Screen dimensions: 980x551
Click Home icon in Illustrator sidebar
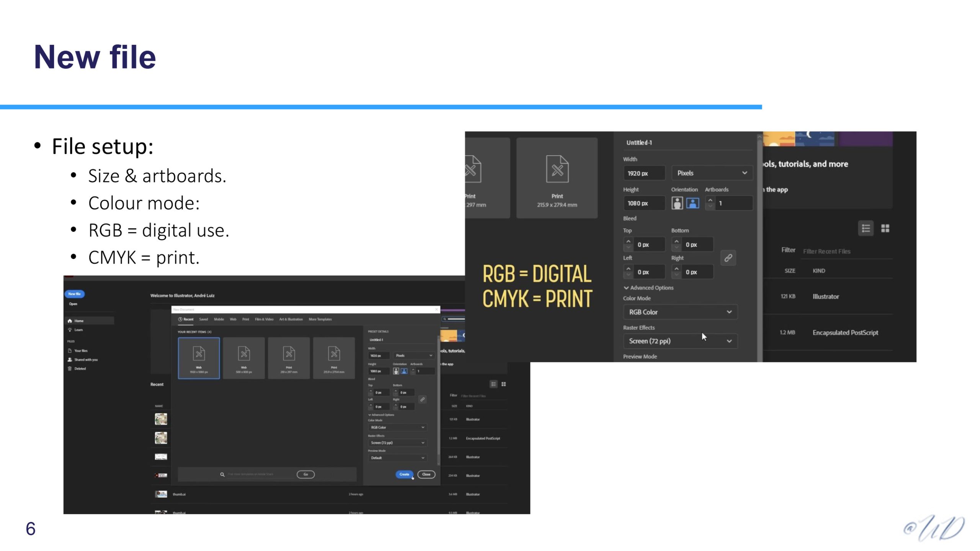70,321
